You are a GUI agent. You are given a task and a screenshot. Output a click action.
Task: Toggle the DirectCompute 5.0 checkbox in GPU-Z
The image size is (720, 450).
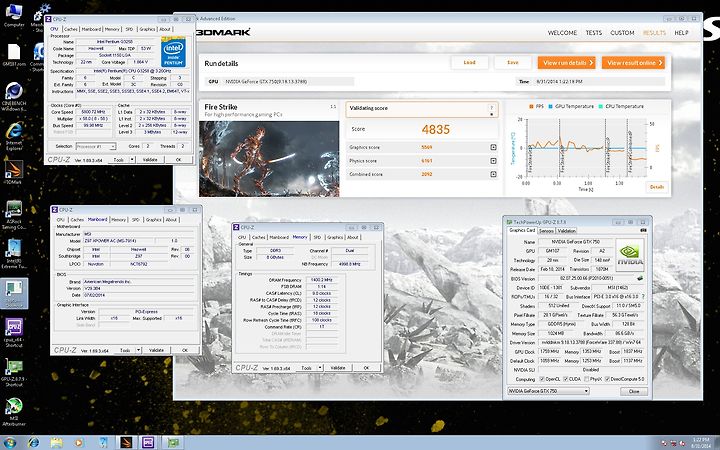(x=607, y=379)
